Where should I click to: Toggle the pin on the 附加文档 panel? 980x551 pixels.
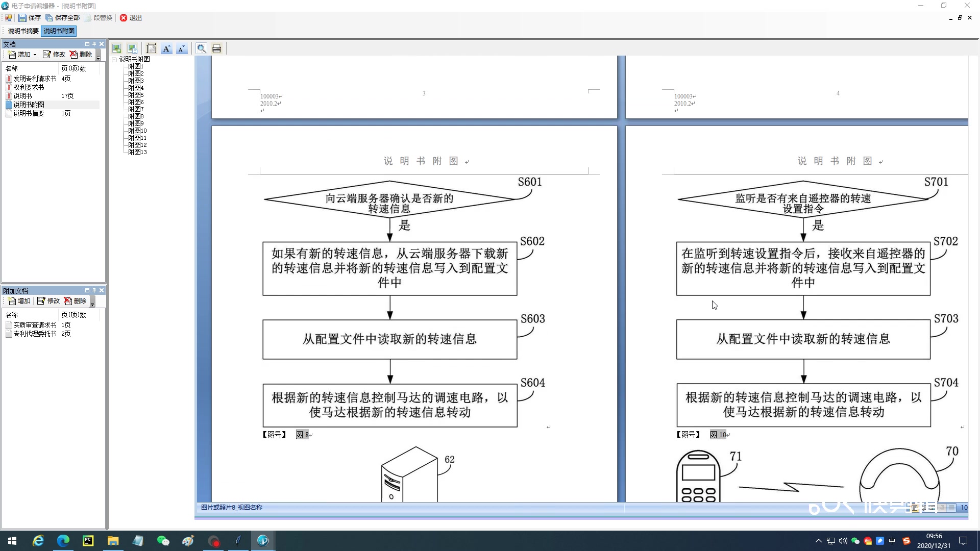click(x=94, y=290)
